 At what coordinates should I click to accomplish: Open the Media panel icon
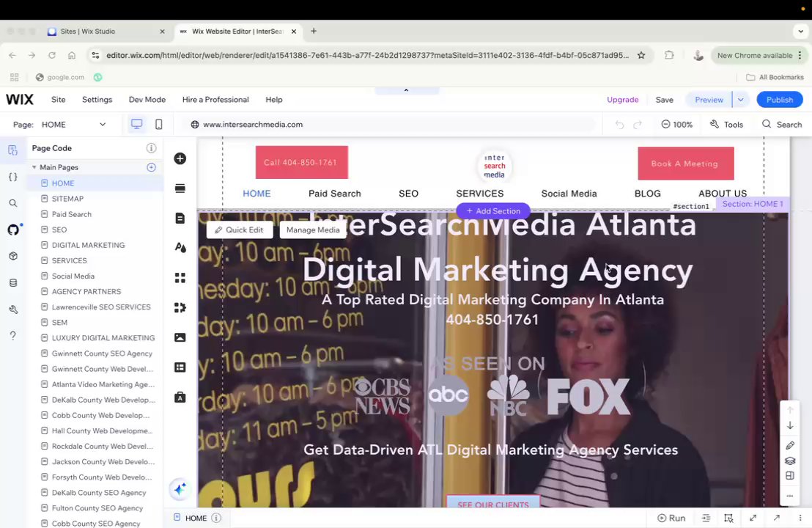(x=180, y=337)
